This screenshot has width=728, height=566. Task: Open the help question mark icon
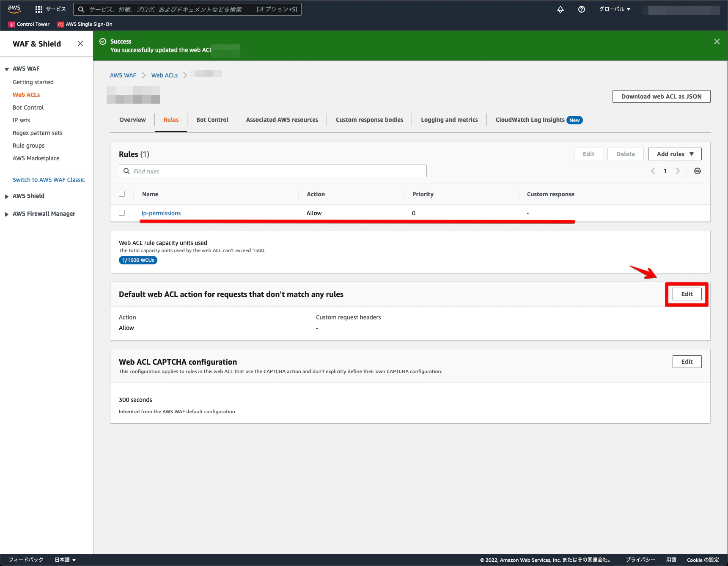582,9
